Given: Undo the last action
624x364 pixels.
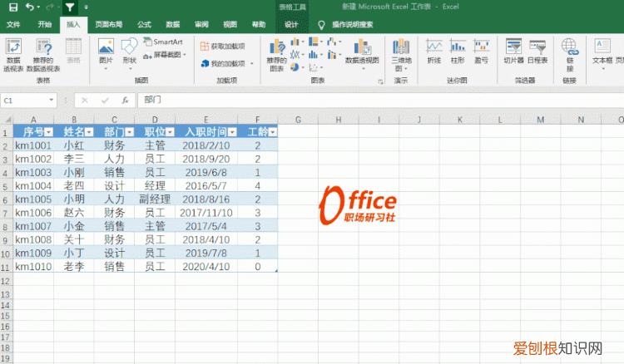Looking at the screenshot, I should point(30,7).
